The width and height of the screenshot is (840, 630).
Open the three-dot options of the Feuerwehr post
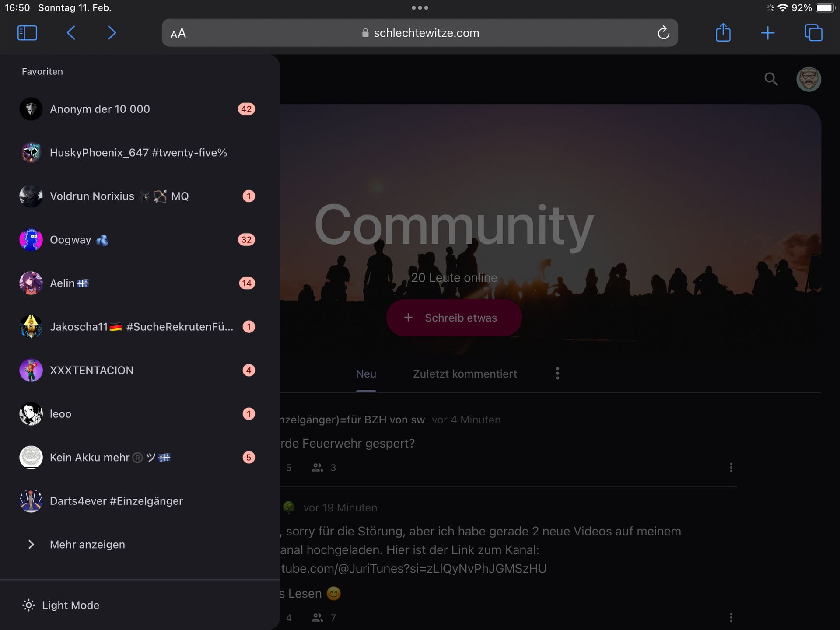click(x=731, y=468)
